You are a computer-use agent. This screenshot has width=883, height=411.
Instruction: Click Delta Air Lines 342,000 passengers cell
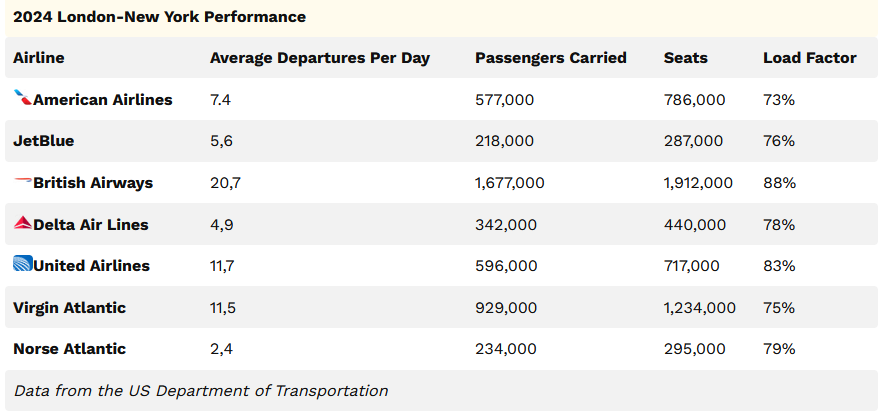506,225
